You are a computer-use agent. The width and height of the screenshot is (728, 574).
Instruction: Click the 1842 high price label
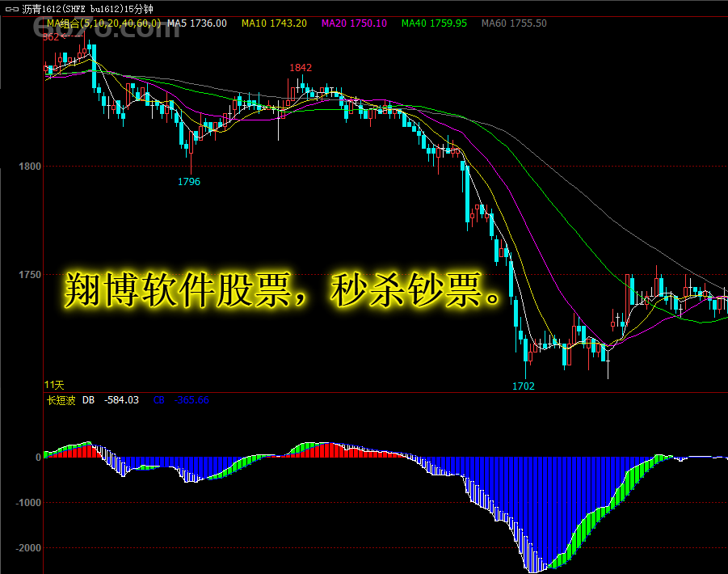301,68
